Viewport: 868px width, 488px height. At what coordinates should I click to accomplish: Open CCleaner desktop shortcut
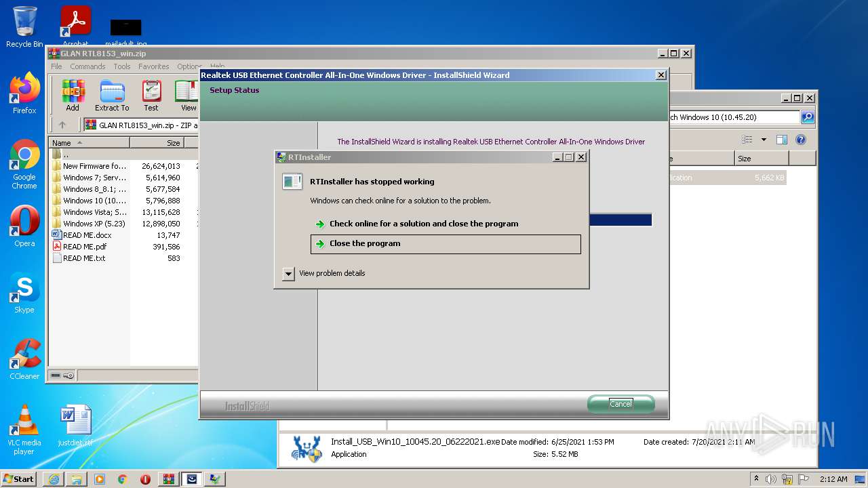click(x=24, y=359)
